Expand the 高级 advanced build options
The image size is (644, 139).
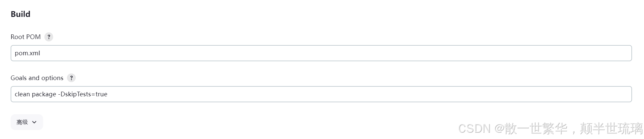[27, 122]
